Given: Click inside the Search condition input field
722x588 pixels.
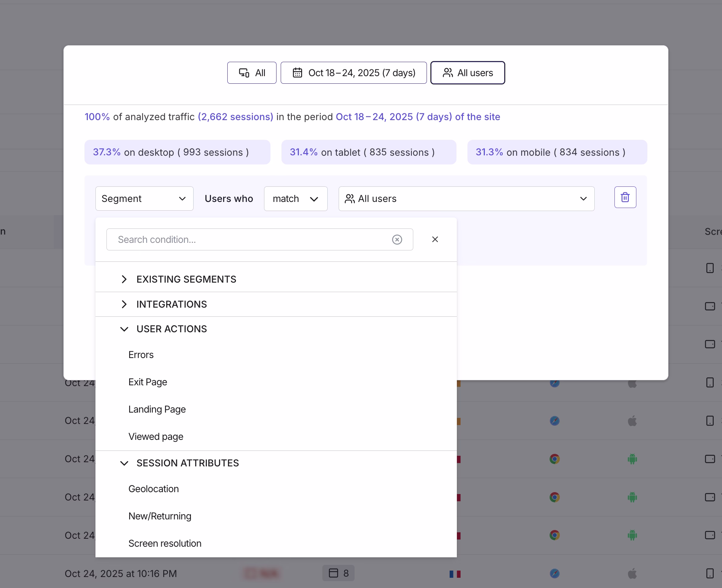Looking at the screenshot, I should pos(246,239).
